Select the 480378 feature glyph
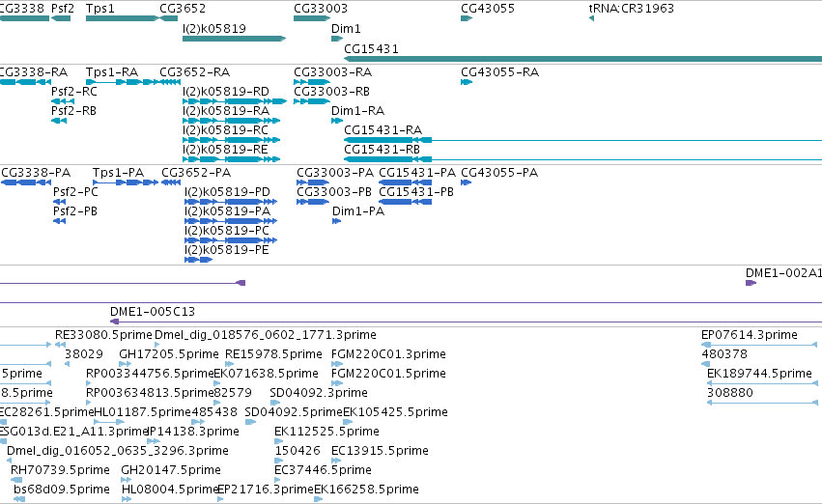This screenshot has width=822, height=504. coord(706,364)
